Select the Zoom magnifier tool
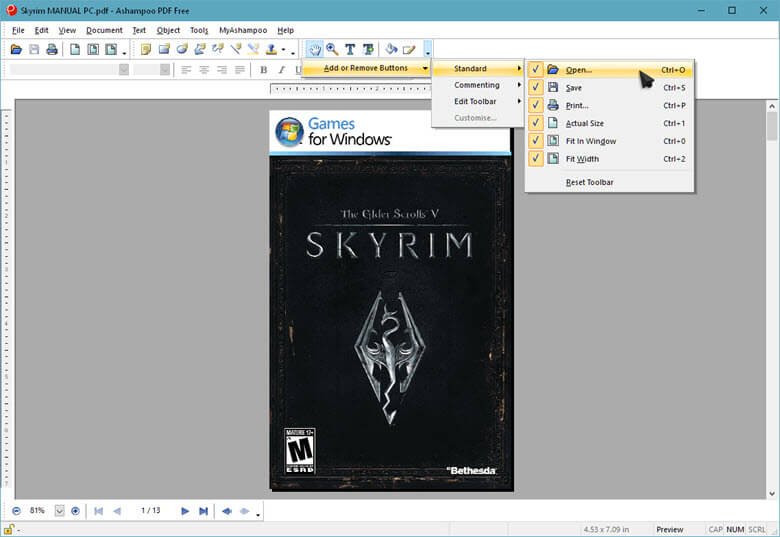The image size is (780, 537). [x=332, y=49]
